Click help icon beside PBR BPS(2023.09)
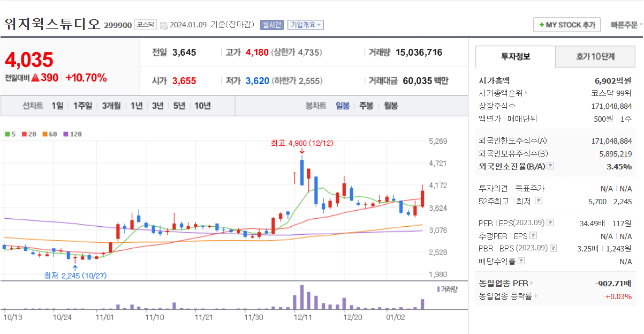Screen dimensions: 644x334 coord(554,248)
